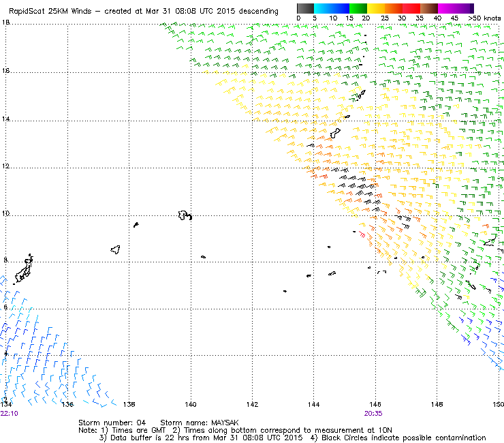
Task: Click the blue 10-15 knots legend swatch
Action: (341, 8)
